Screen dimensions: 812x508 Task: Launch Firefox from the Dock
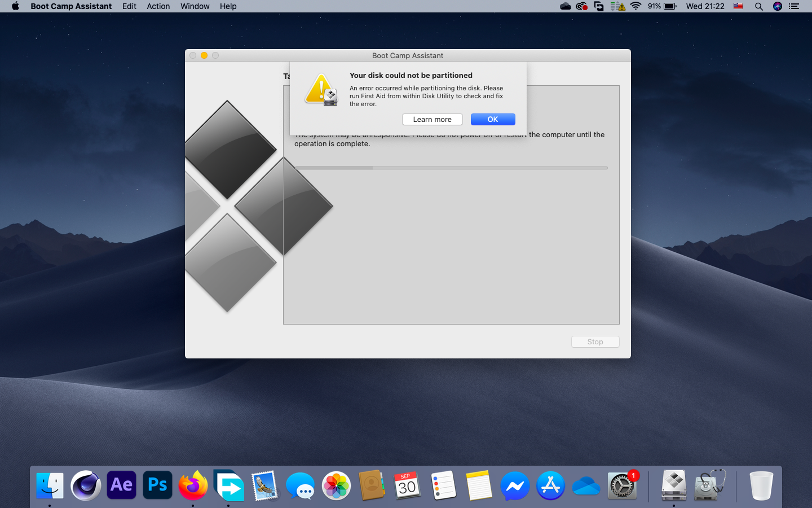pyautogui.click(x=193, y=485)
